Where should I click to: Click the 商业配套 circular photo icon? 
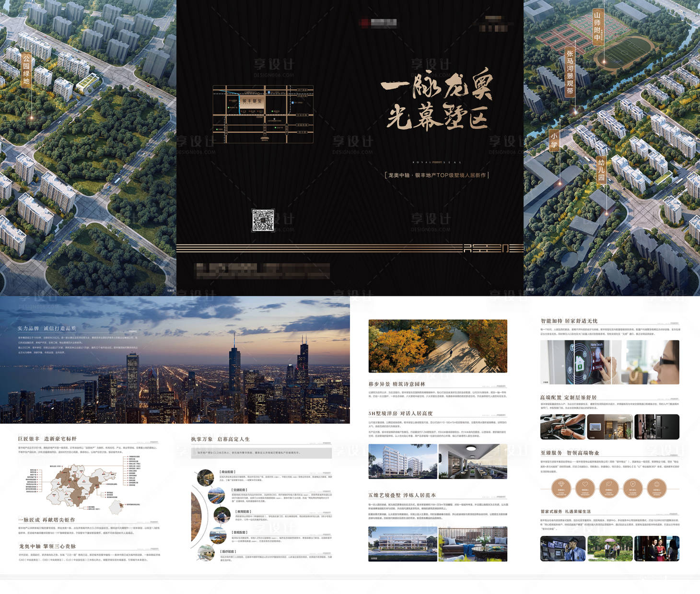[x=206, y=477]
